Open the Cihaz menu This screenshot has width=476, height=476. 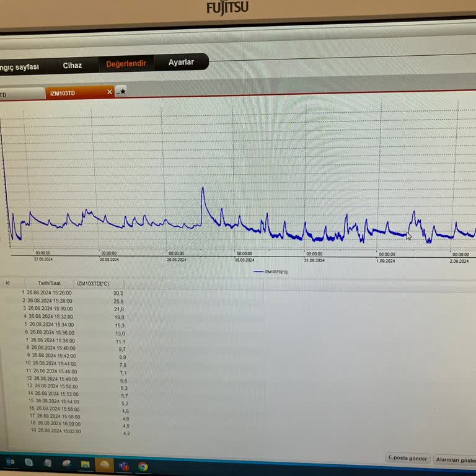pyautogui.click(x=73, y=65)
